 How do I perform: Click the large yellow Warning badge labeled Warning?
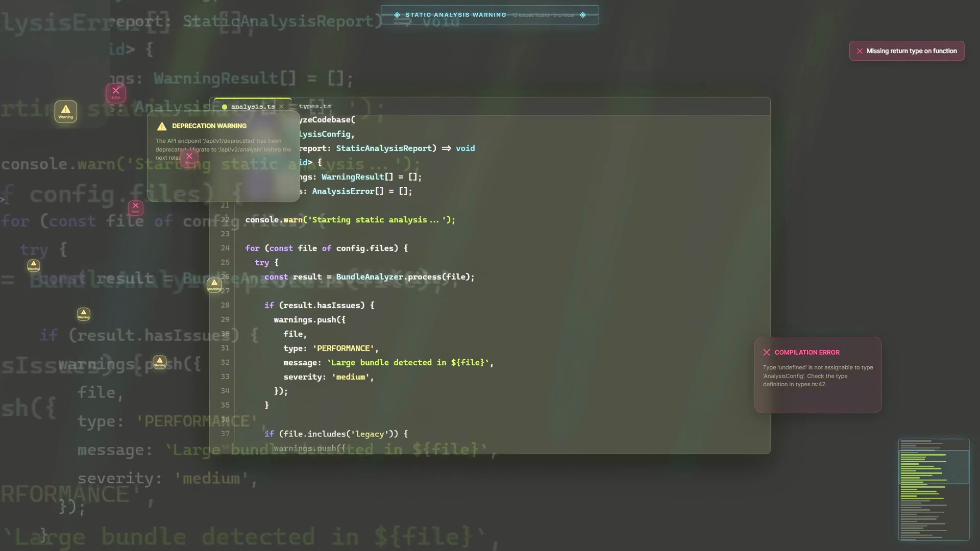coord(66,111)
